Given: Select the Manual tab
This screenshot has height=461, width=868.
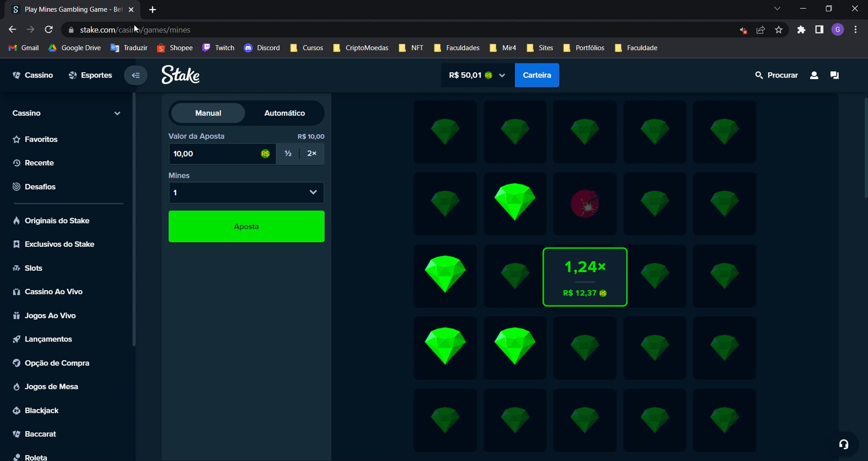Looking at the screenshot, I should coord(208,113).
